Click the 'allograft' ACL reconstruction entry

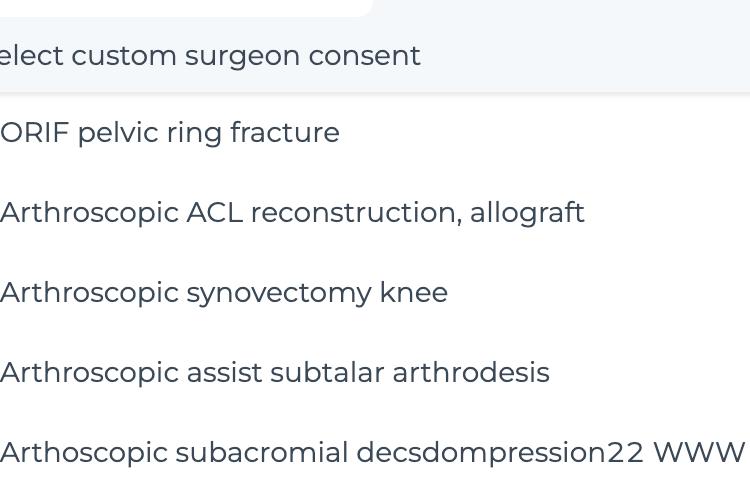(x=375, y=212)
